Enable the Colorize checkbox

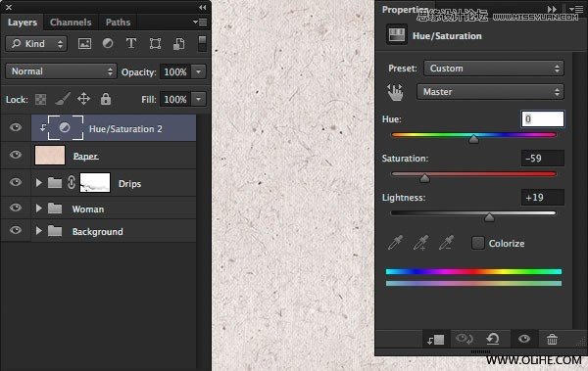click(478, 243)
